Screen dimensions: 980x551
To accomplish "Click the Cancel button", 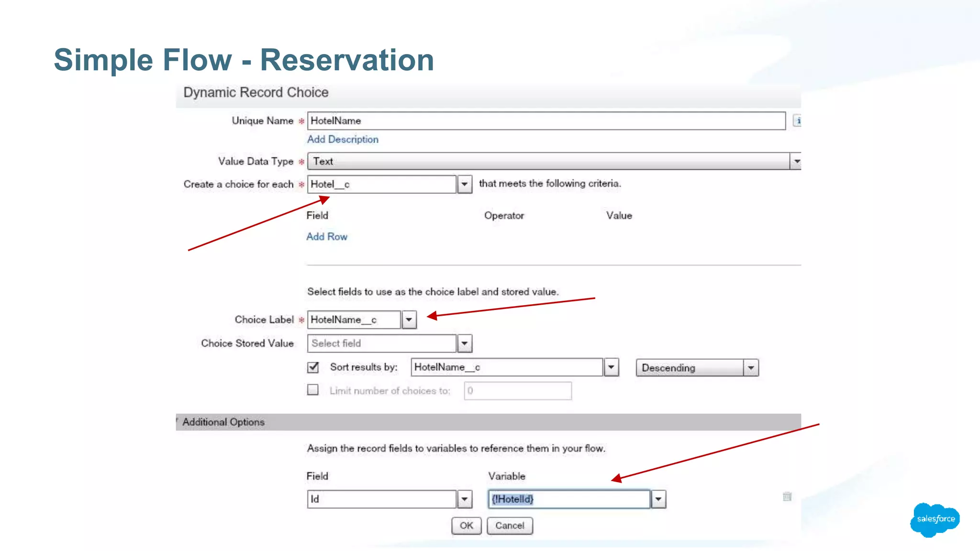I will 510,526.
